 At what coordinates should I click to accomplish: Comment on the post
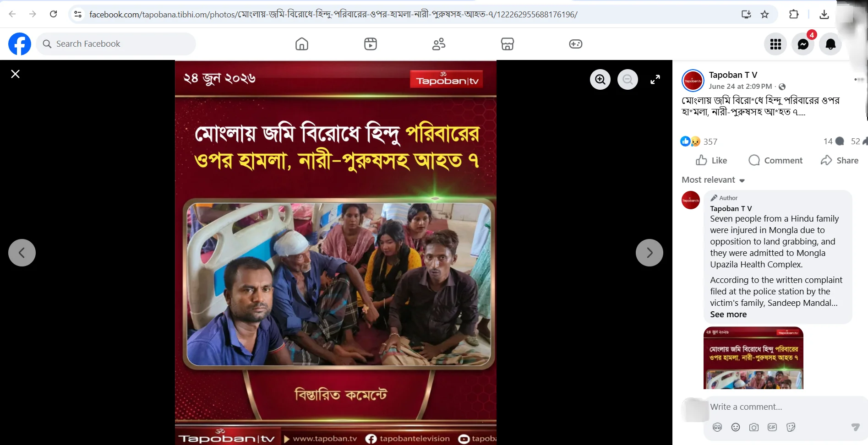click(775, 160)
